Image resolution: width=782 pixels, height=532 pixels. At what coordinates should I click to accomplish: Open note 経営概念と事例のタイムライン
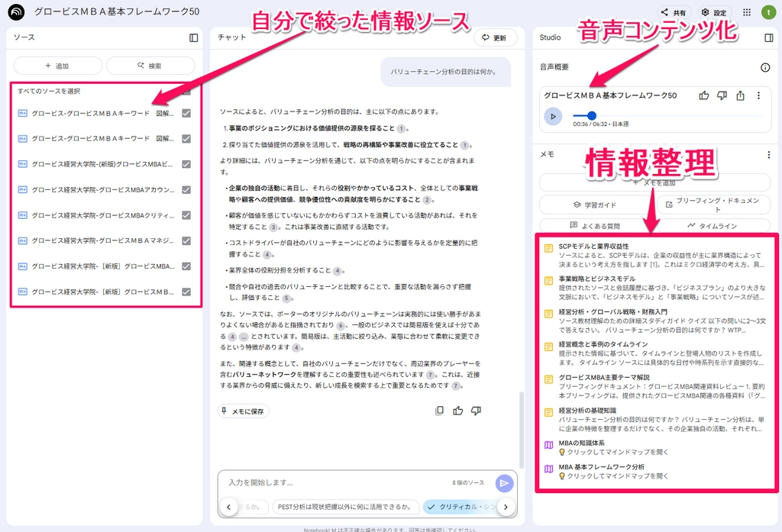coord(656,353)
